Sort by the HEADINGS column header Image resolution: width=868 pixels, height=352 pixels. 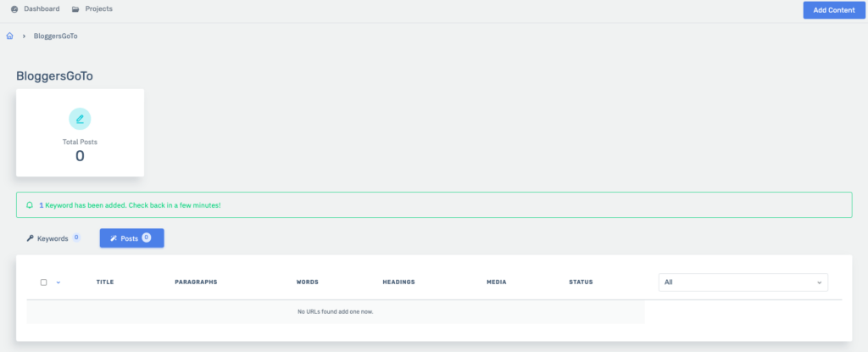pos(398,282)
